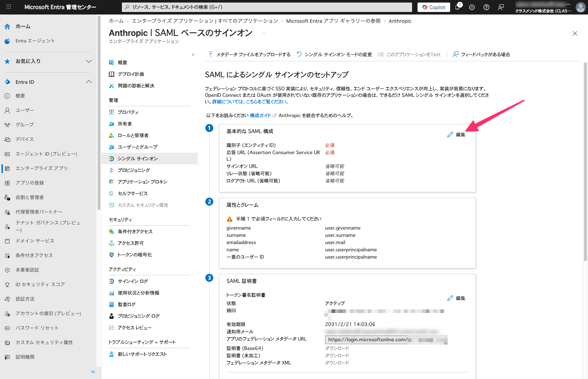Image resolution: width=588 pixels, height=379 pixels.
Task: Click the federation metadata URL field
Action: [366, 340]
